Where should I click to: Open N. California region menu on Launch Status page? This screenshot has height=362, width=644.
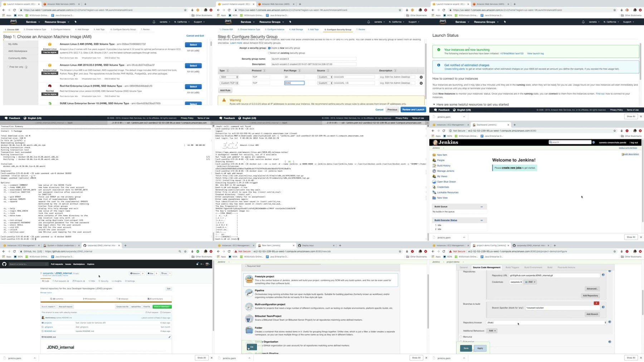coord(611,22)
